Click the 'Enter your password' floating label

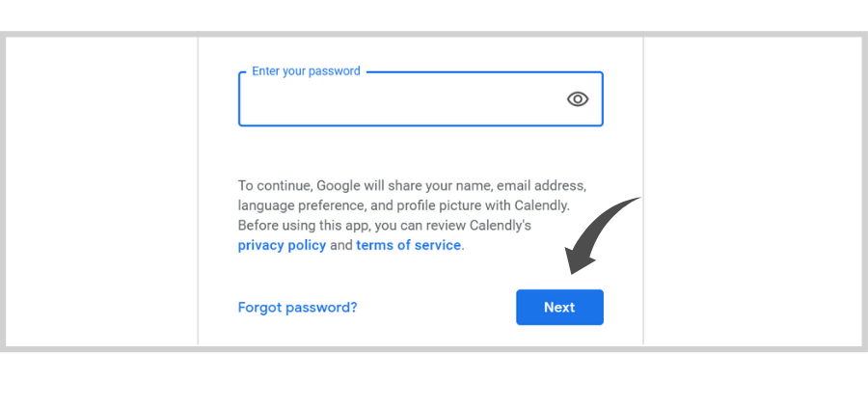pyautogui.click(x=306, y=71)
